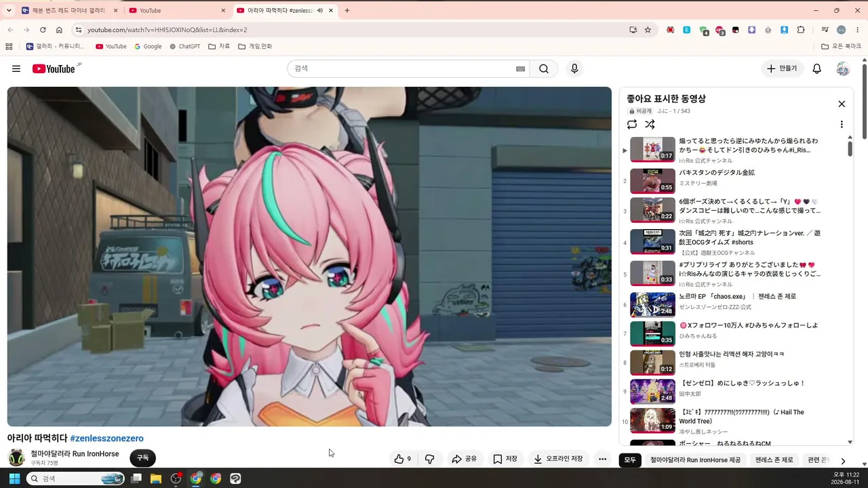Play the 0:17 i☆Ris playlist video thumbnail
This screenshot has height=488, width=868.
coord(652,149)
